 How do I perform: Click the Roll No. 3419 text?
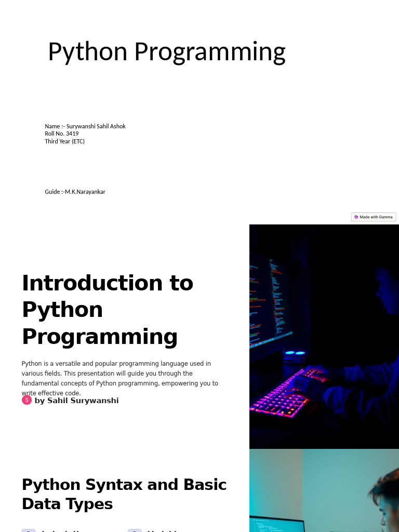click(62, 134)
